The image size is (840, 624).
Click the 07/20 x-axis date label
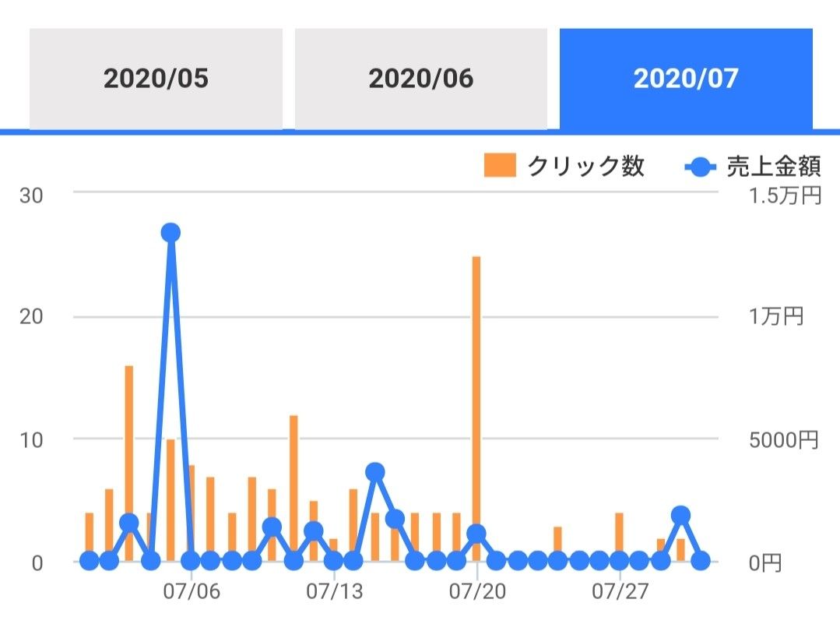coord(477,592)
